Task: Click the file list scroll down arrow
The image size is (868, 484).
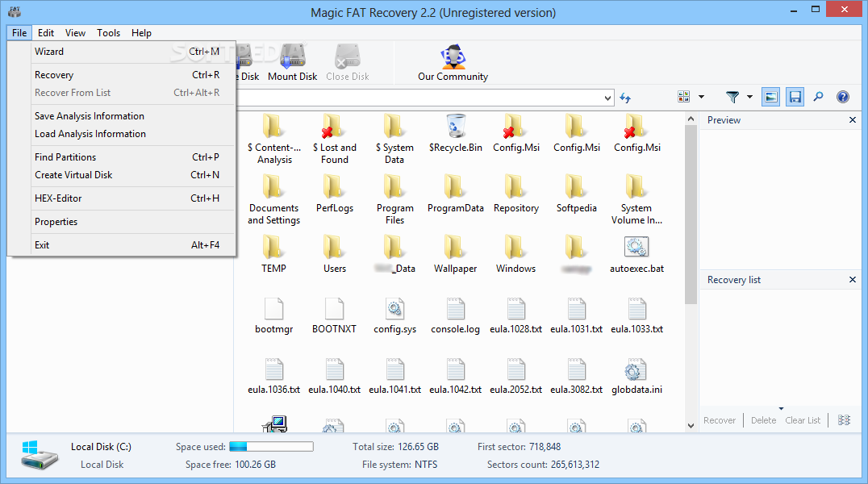Action: pyautogui.click(x=691, y=425)
